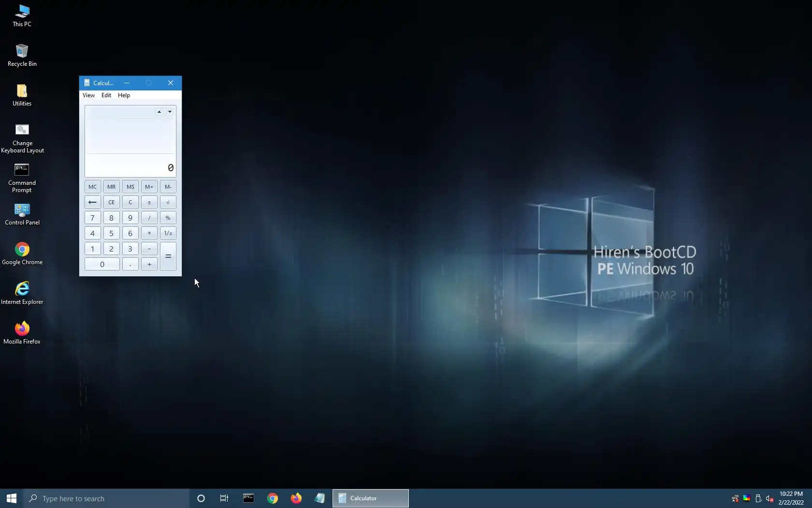Open the Calculator Edit menu
Image resolution: width=812 pixels, height=508 pixels.
[x=106, y=95]
